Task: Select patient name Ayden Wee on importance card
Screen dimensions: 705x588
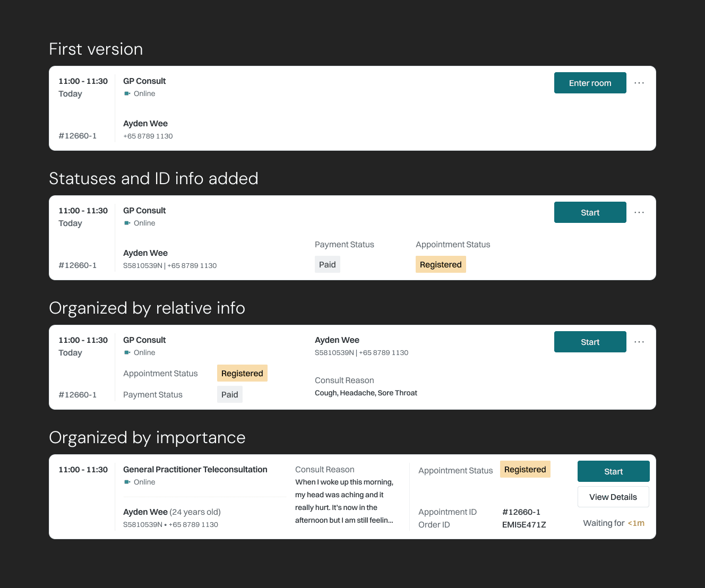Action: [145, 512]
